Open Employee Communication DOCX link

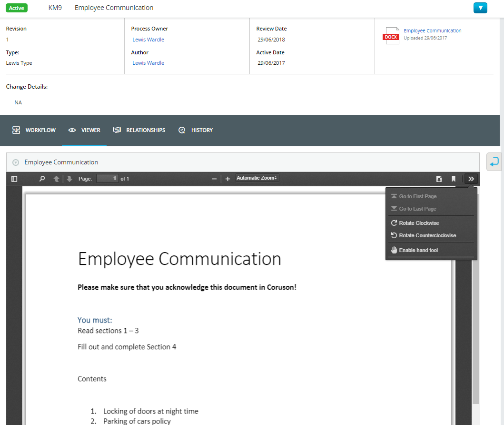click(x=432, y=30)
